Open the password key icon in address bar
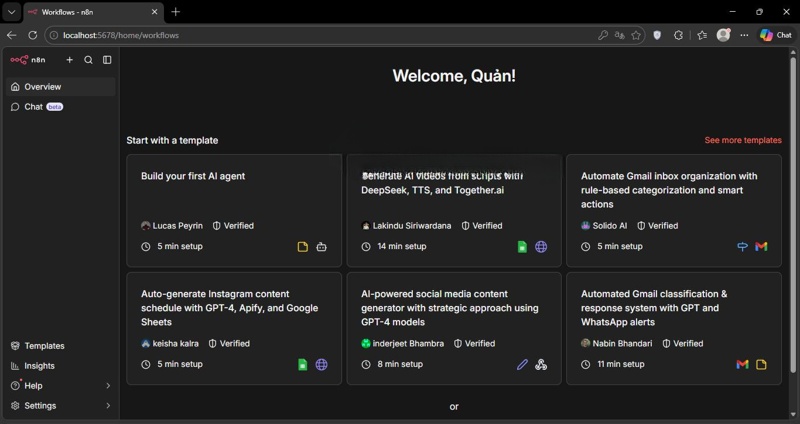800x424 pixels. [603, 35]
